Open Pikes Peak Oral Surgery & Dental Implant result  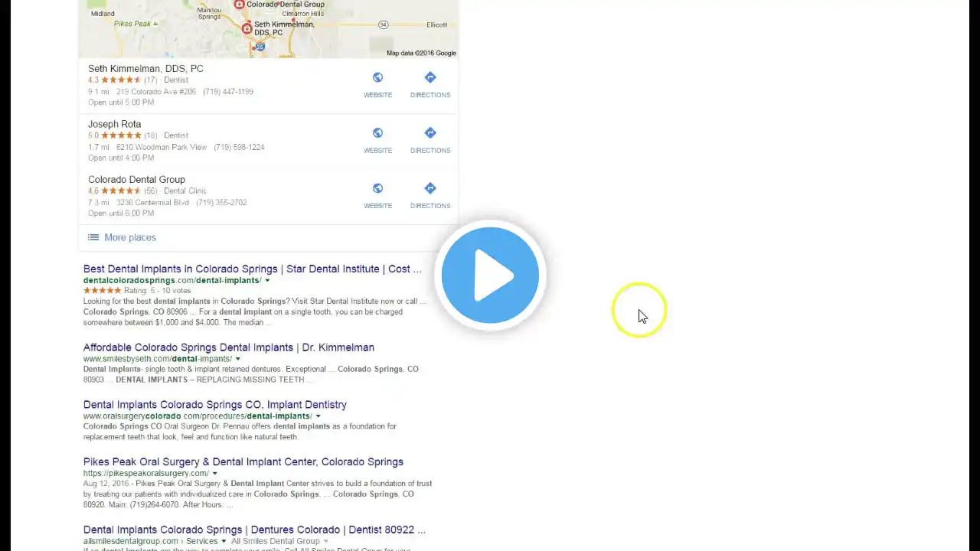click(x=243, y=461)
